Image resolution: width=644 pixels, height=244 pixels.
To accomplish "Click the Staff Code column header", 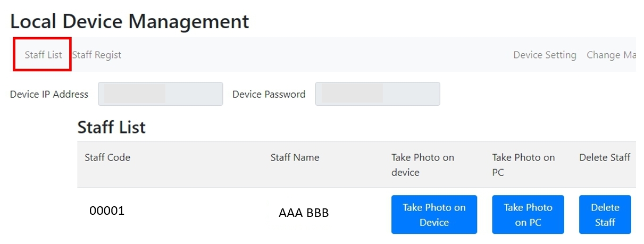I will click(107, 157).
